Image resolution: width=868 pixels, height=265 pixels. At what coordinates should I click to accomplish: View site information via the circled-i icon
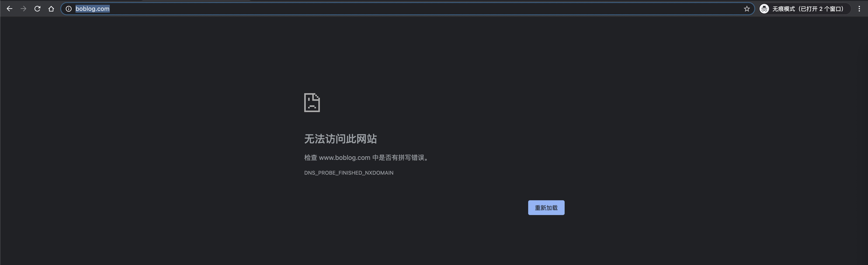(x=68, y=9)
